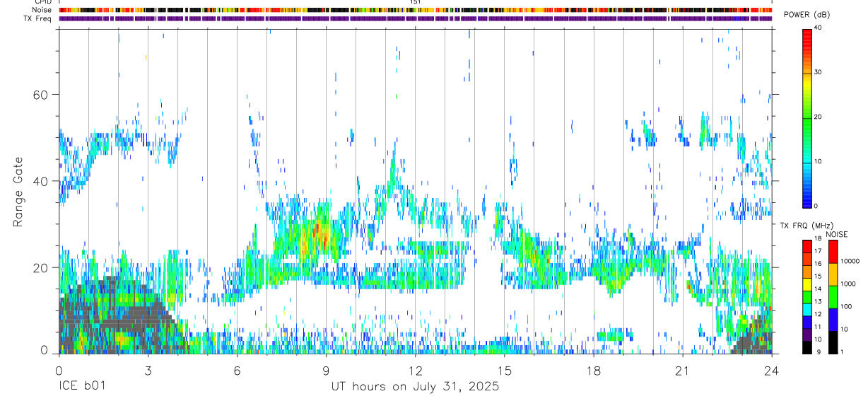This screenshot has height=401, width=868.
Task: Click the "TX FRQ (MHz)" legend title
Action: 806,226
